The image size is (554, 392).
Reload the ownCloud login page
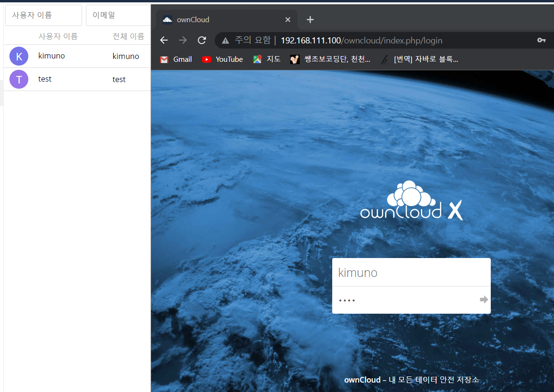pyautogui.click(x=202, y=40)
